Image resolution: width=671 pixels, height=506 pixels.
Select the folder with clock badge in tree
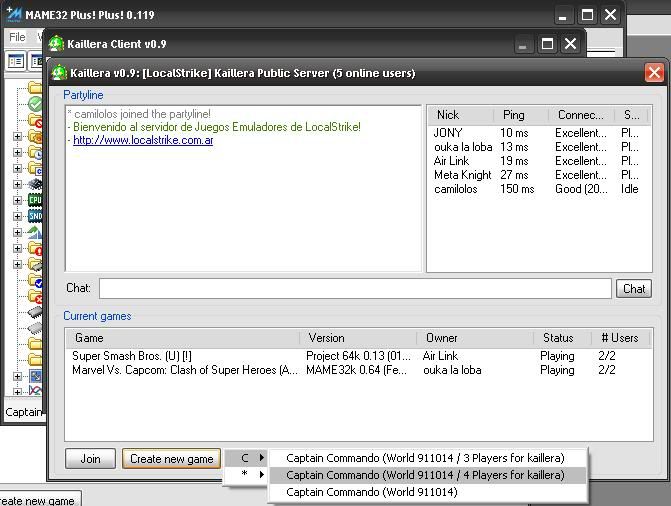click(36, 152)
